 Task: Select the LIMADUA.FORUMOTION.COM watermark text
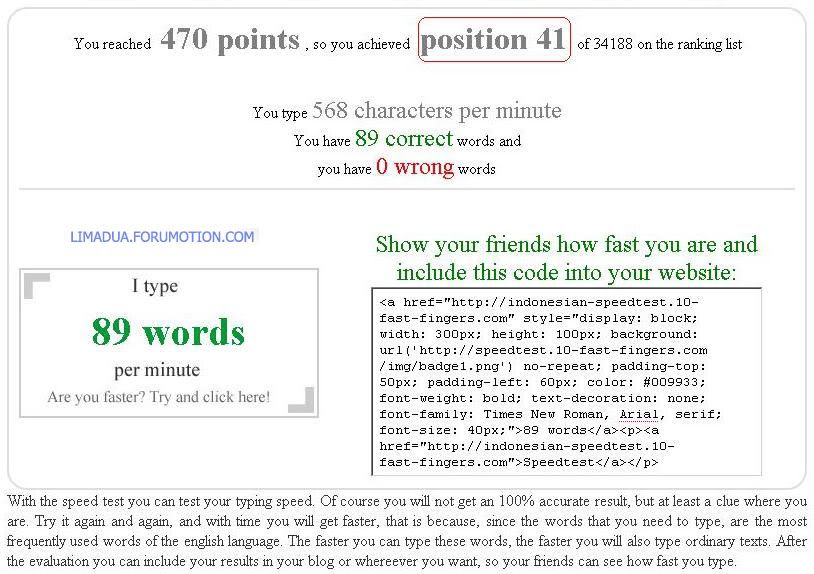coord(162,237)
